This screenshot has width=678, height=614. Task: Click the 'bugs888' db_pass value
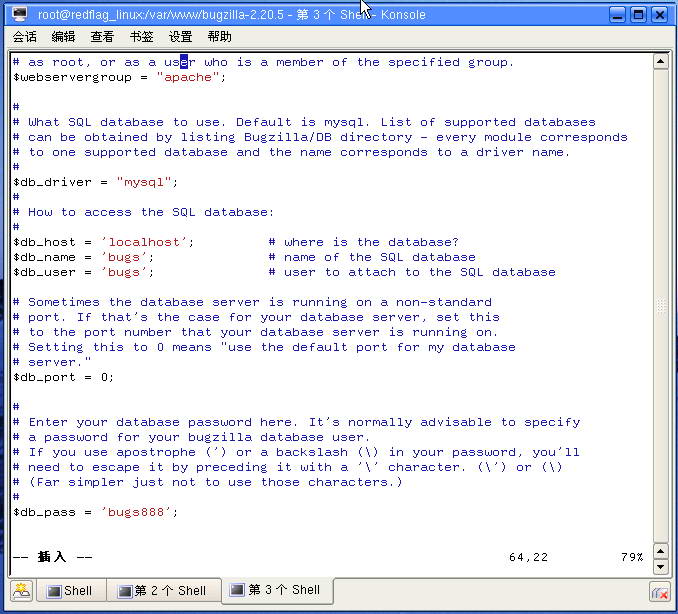[x=136, y=512]
